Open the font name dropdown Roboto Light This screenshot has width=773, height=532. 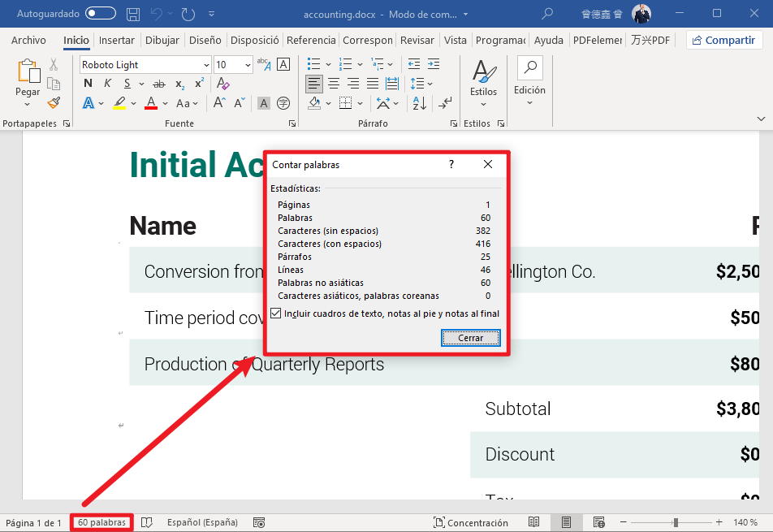(x=206, y=65)
